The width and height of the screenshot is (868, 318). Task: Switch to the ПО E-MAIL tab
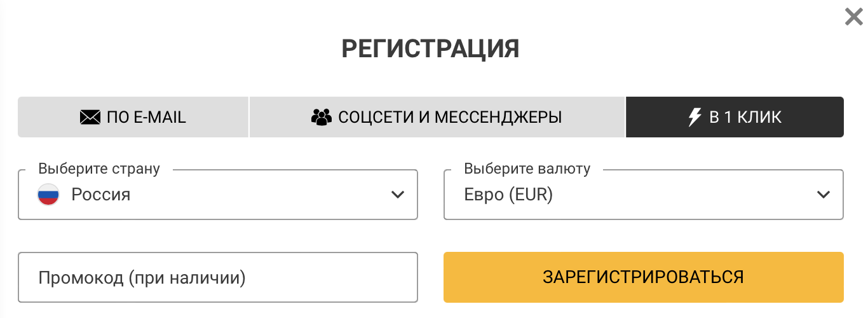[133, 118]
